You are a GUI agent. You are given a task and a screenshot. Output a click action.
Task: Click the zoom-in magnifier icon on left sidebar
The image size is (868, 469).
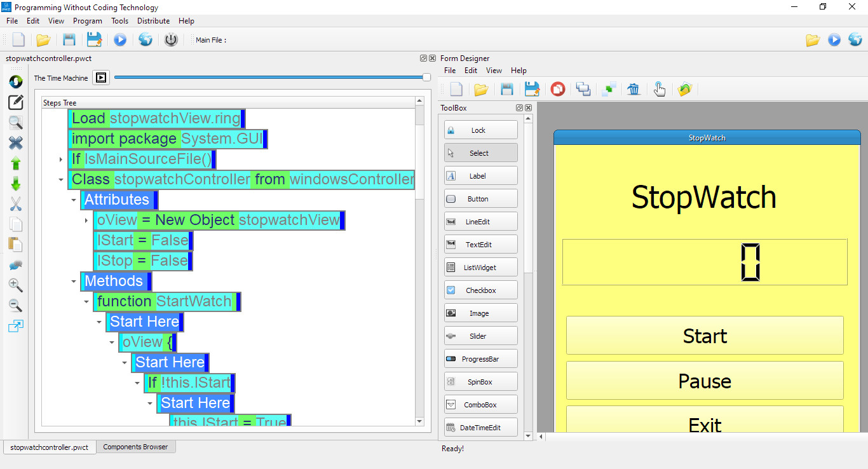click(16, 285)
